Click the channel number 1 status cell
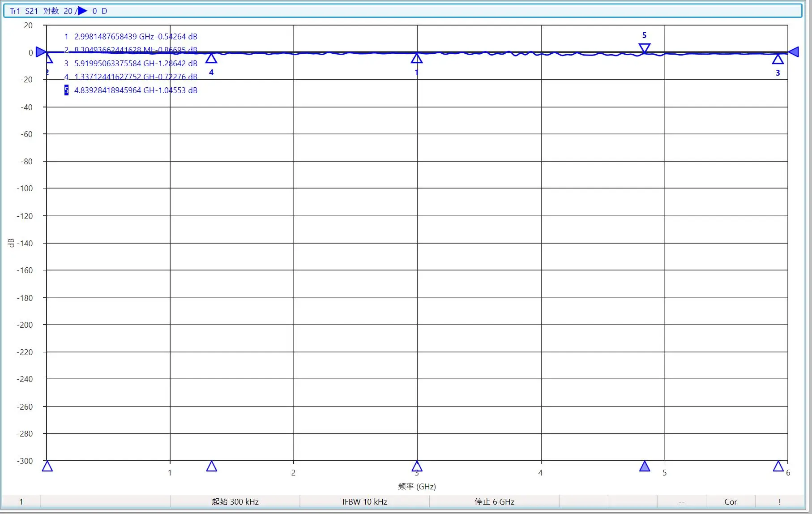812x514 pixels. (x=21, y=501)
